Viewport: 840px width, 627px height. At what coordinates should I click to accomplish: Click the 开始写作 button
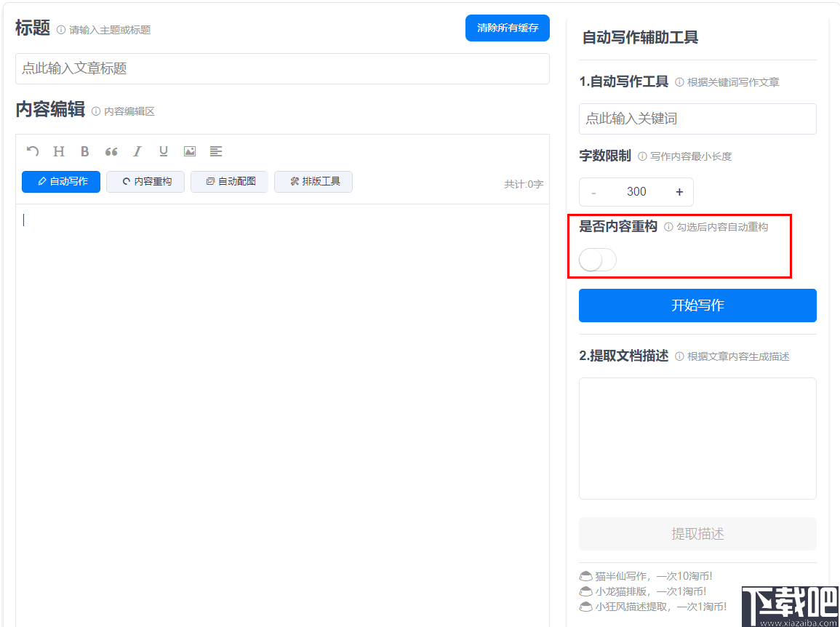tap(697, 305)
